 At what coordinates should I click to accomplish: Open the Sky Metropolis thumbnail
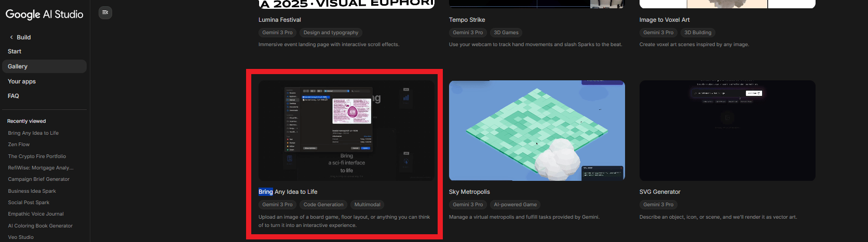[537, 131]
